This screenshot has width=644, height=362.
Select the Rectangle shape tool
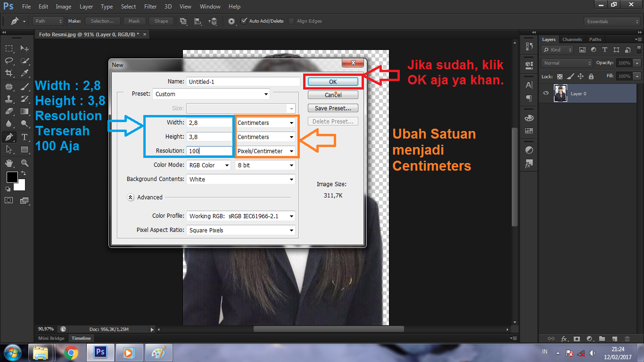tap(25, 149)
